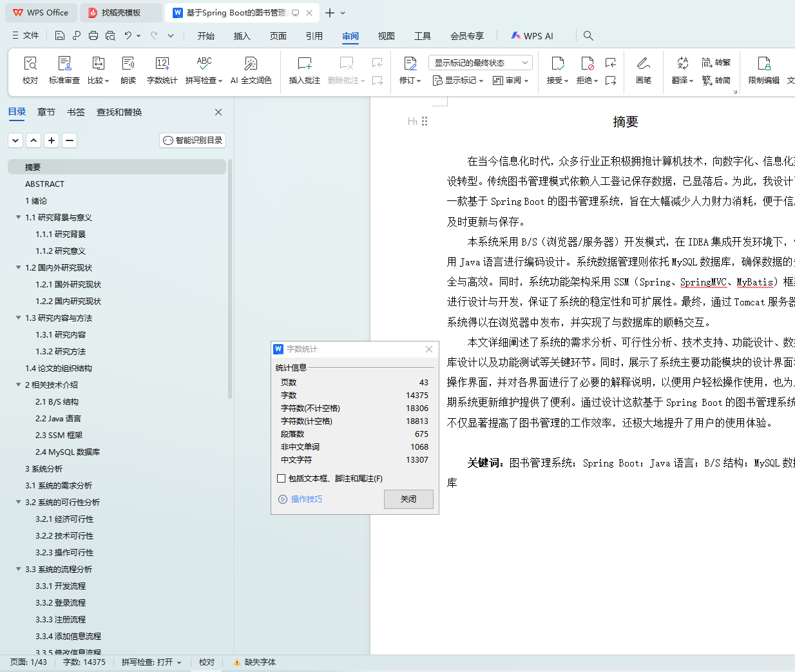Click the 关闭 button in the dialog

point(408,499)
